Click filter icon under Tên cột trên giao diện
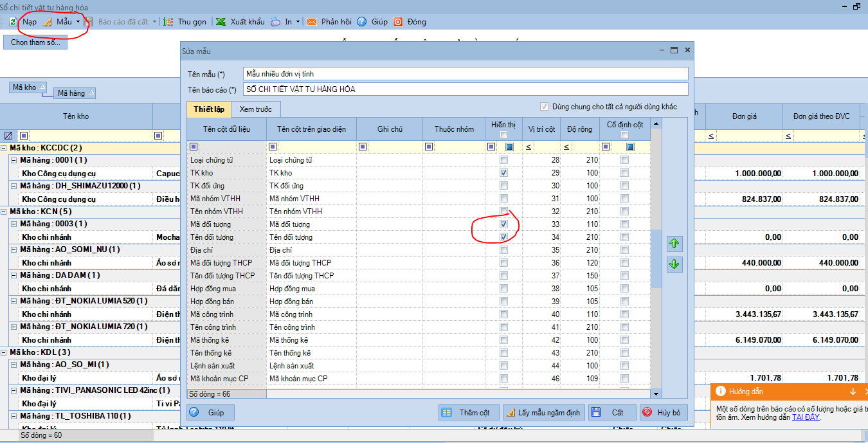The width and height of the screenshot is (868, 443). tap(273, 147)
